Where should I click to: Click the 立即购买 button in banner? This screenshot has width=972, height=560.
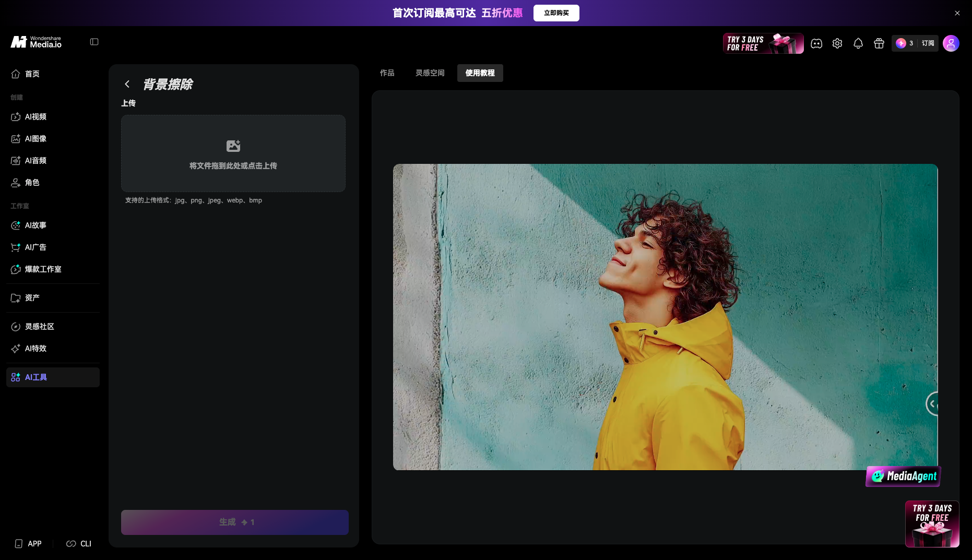pos(556,13)
